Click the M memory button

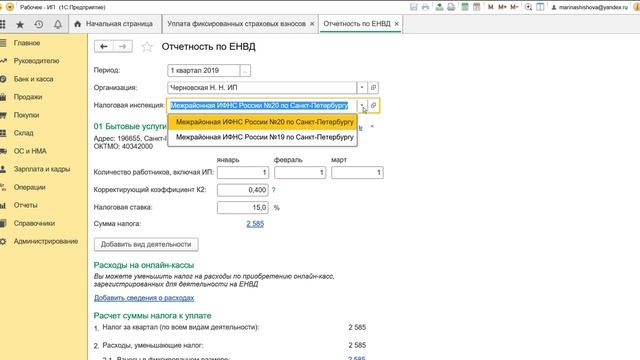click(491, 7)
